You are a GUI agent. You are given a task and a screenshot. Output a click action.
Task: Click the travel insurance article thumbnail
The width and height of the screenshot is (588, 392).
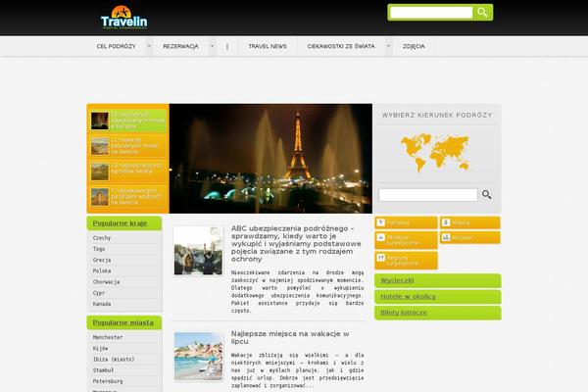198,251
